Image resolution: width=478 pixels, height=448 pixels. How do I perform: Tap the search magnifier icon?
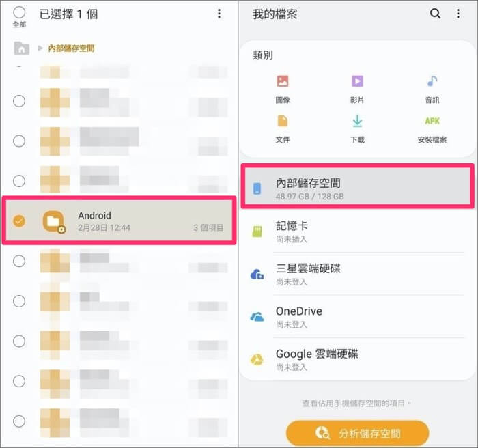click(435, 14)
